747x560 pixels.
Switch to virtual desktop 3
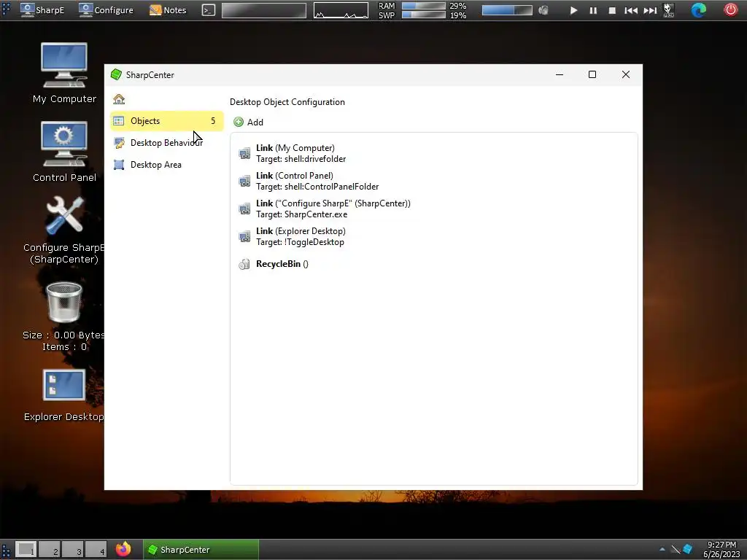[72, 550]
